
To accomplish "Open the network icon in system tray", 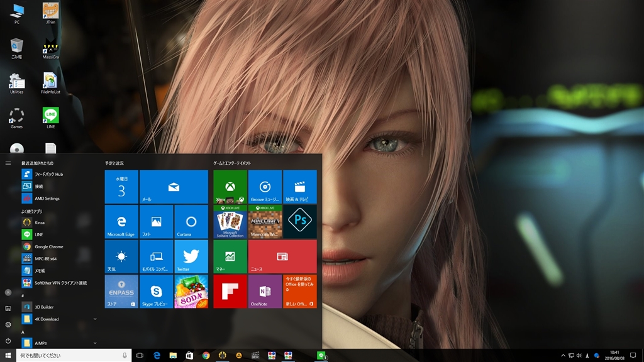I will [x=571, y=356].
